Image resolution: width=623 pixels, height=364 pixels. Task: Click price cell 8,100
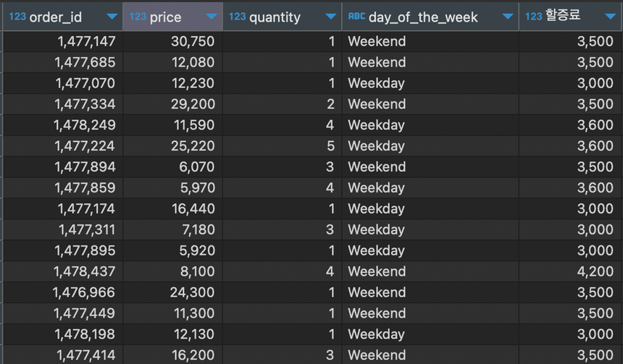click(x=173, y=271)
